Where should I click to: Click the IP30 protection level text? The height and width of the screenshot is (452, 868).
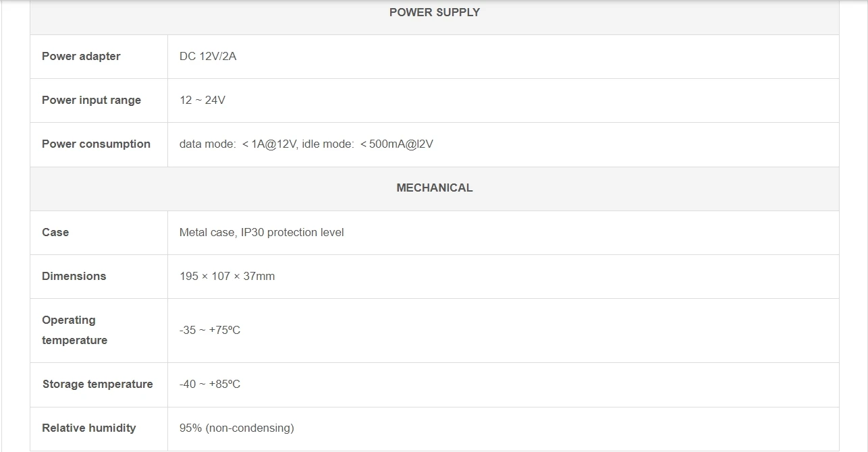[292, 232]
